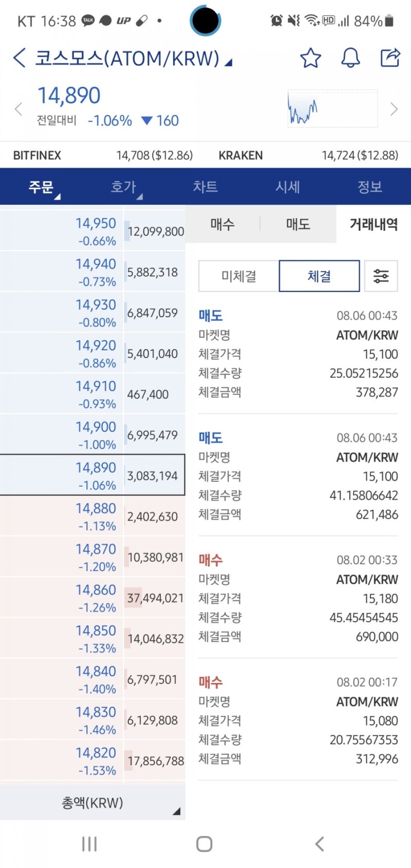Tap the current price 14,890 in header
Viewport: 411px width, 868px height.
pos(69,96)
